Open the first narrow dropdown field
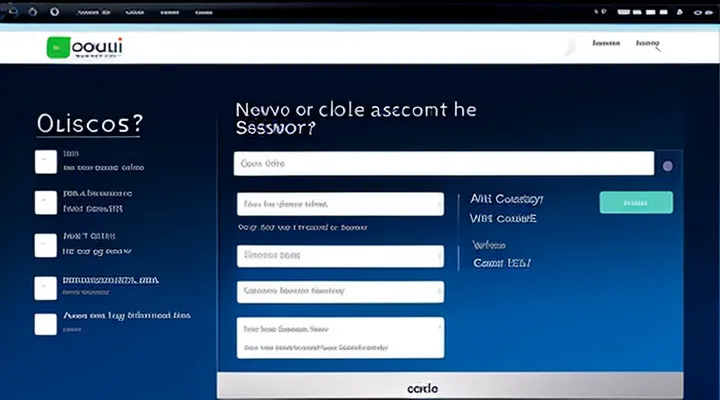The image size is (720, 400). 340,204
